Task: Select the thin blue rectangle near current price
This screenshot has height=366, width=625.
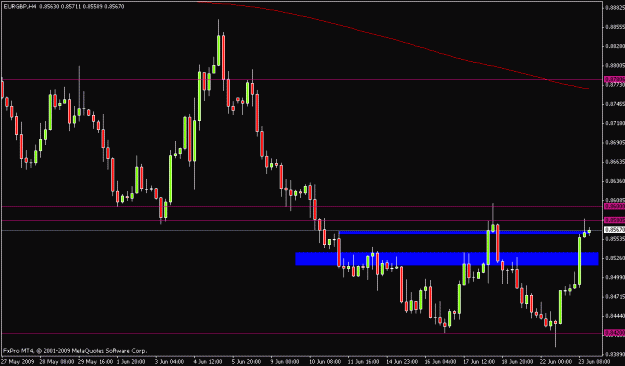Action: pyautogui.click(x=464, y=232)
